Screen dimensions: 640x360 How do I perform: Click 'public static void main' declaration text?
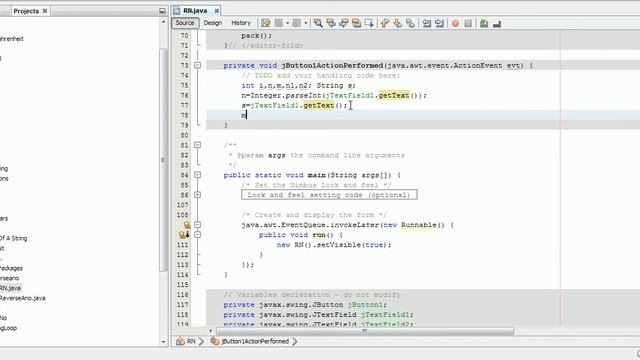coord(274,175)
